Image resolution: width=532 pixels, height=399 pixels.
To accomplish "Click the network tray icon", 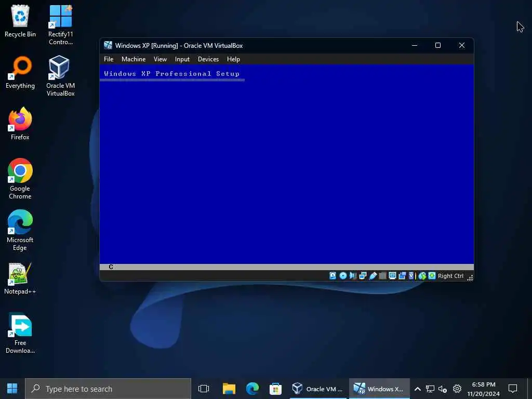I will [x=430, y=389].
